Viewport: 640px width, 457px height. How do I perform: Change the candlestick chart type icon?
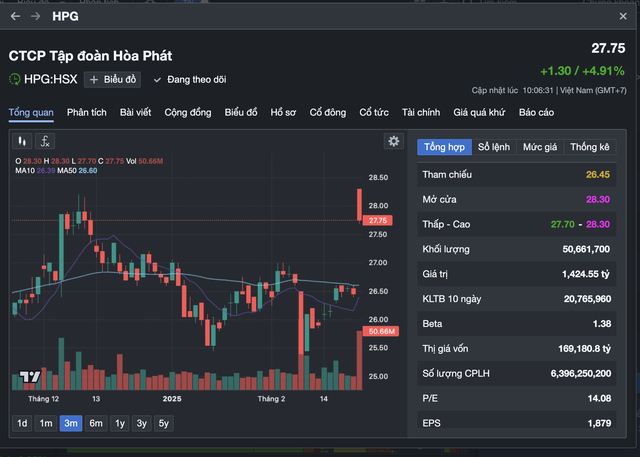click(x=23, y=142)
